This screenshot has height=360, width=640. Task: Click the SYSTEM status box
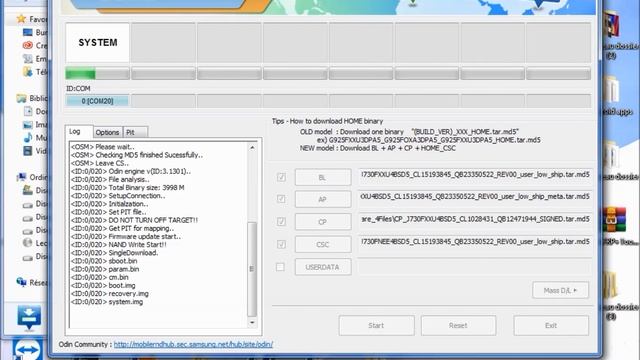tap(97, 42)
